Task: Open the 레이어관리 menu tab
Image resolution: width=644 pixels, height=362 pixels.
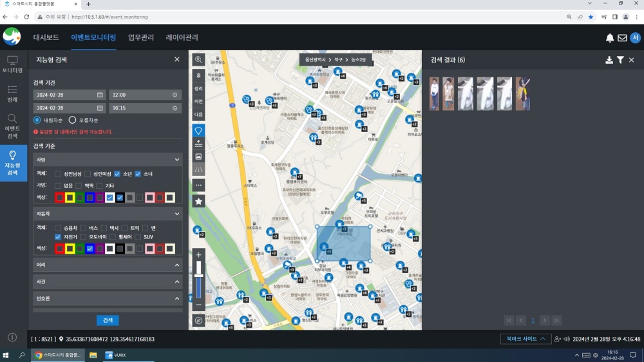Action: pos(182,37)
